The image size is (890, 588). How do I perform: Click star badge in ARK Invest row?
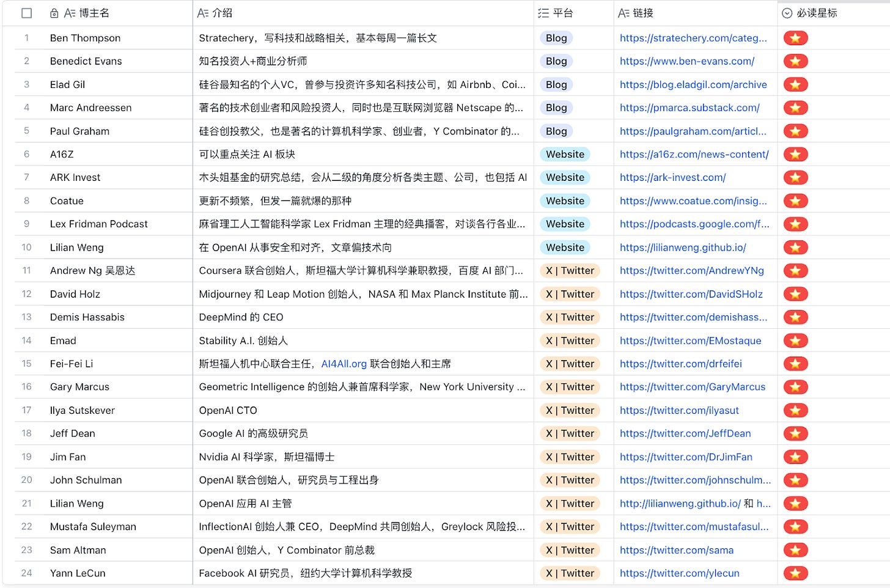coord(795,177)
